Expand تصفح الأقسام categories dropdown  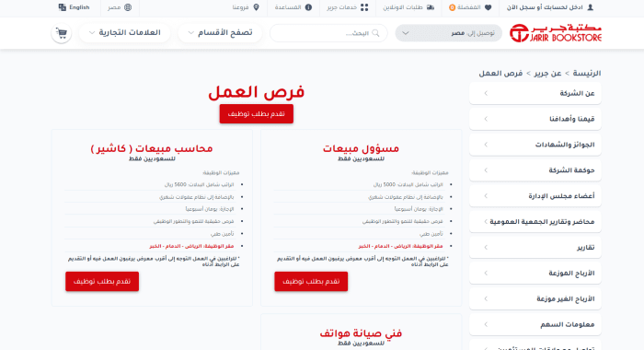point(220,33)
